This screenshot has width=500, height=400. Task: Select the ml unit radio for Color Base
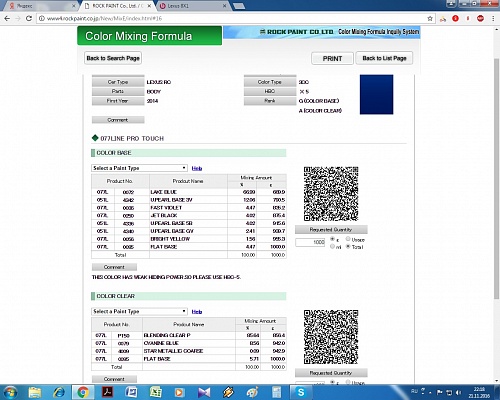coord(332,247)
